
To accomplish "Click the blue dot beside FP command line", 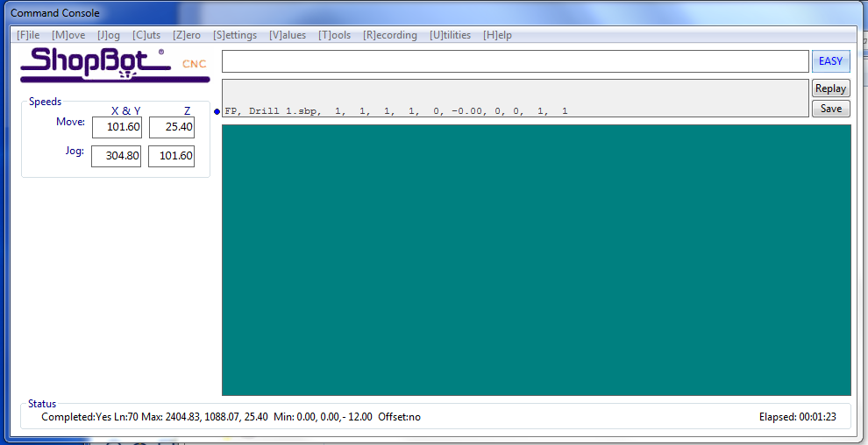I will 217,111.
